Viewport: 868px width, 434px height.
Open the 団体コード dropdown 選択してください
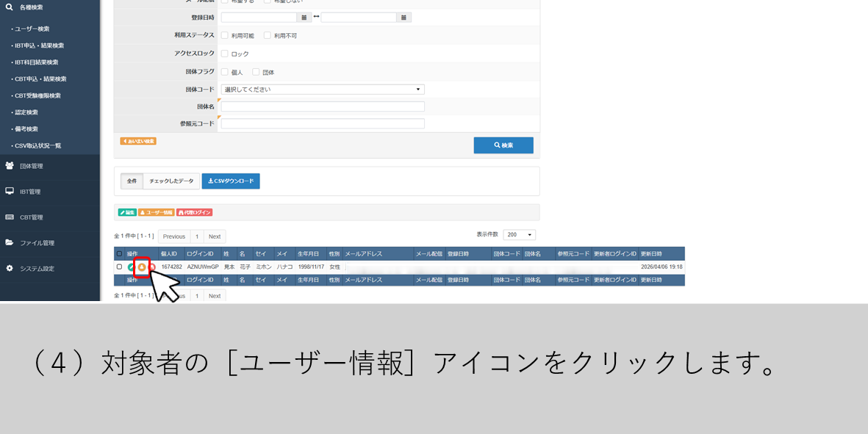(x=323, y=89)
